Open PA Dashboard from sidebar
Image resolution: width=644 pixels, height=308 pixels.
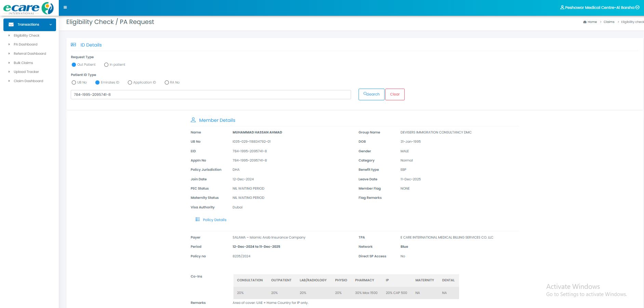(25, 44)
